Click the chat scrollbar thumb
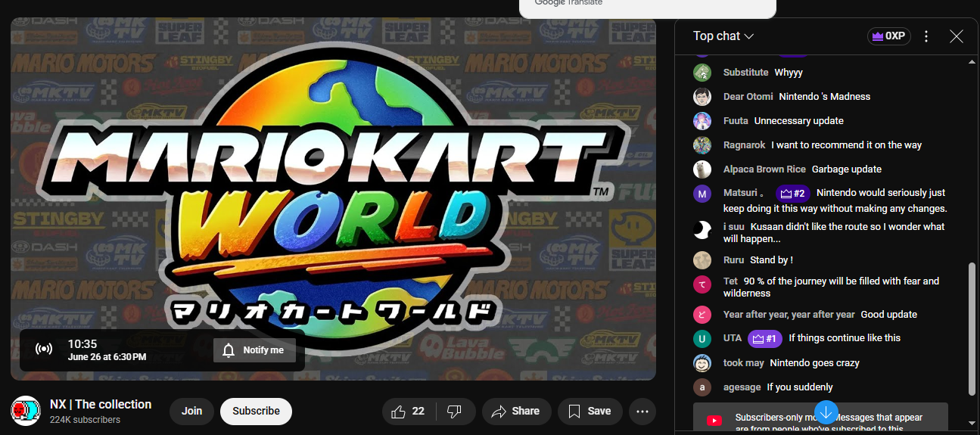The height and width of the screenshot is (435, 980). point(972,328)
